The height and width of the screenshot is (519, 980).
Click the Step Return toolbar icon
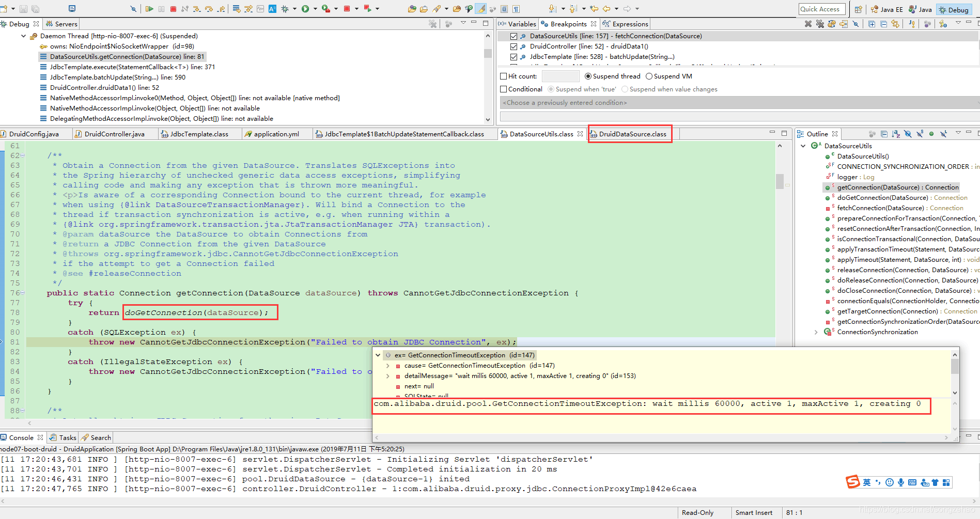221,9
